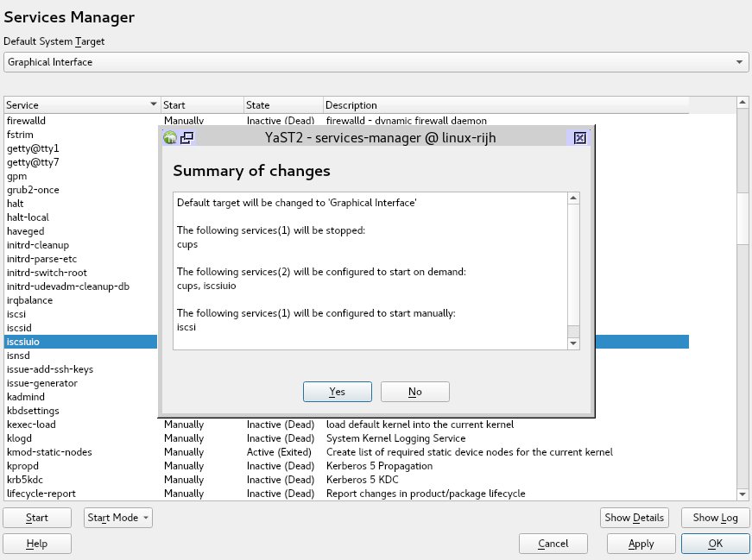Image resolution: width=752 pixels, height=560 pixels.
Task: Click the services list scroll-up arrow
Action: (743, 104)
